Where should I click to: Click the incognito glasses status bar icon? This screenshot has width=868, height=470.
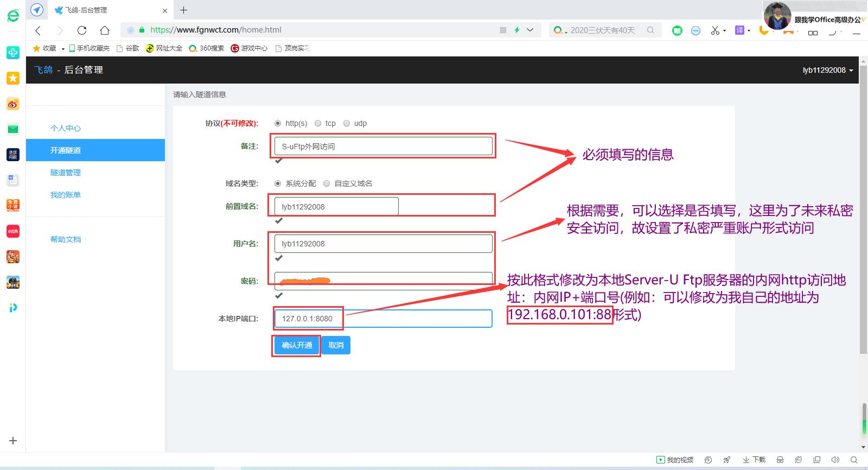pyautogui.click(x=780, y=460)
